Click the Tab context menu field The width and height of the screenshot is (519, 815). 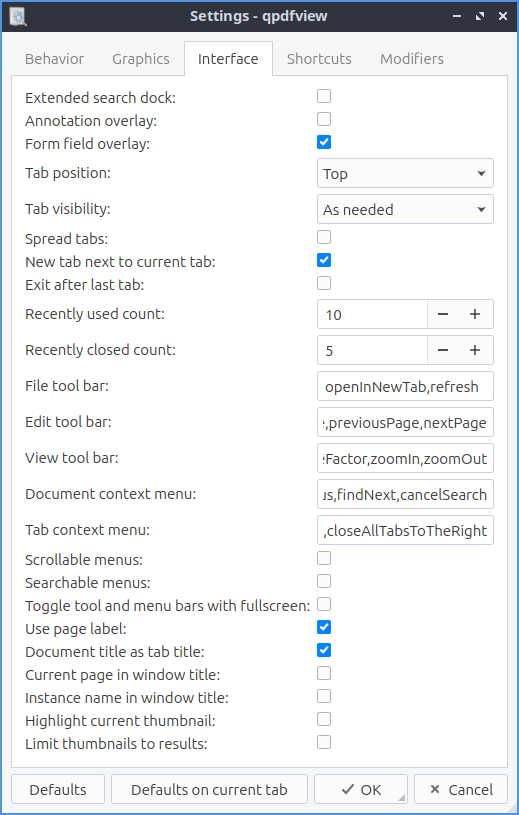405,530
